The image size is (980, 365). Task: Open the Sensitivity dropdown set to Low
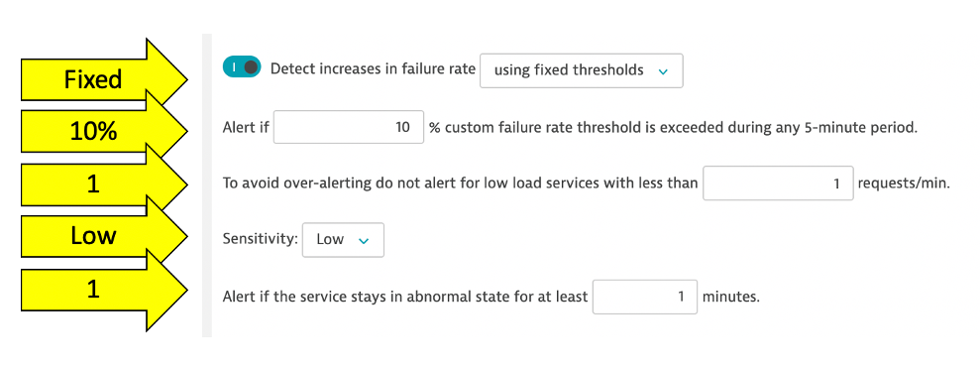tap(343, 240)
